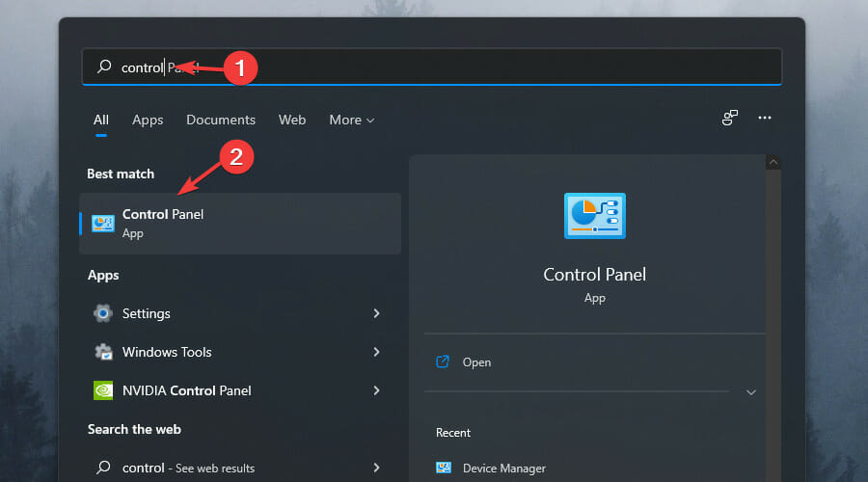Click the NVIDIA Control Panel icon
868x482 pixels.
point(103,390)
